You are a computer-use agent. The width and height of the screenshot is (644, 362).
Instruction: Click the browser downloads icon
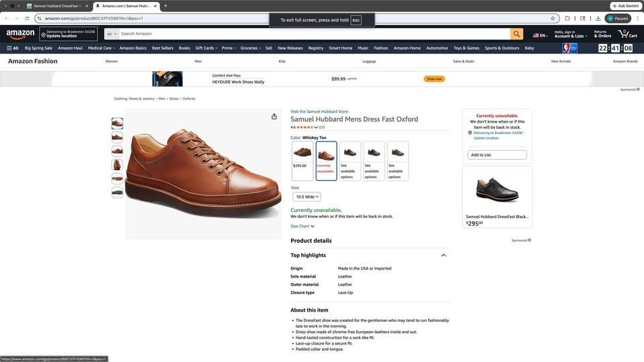click(x=598, y=19)
